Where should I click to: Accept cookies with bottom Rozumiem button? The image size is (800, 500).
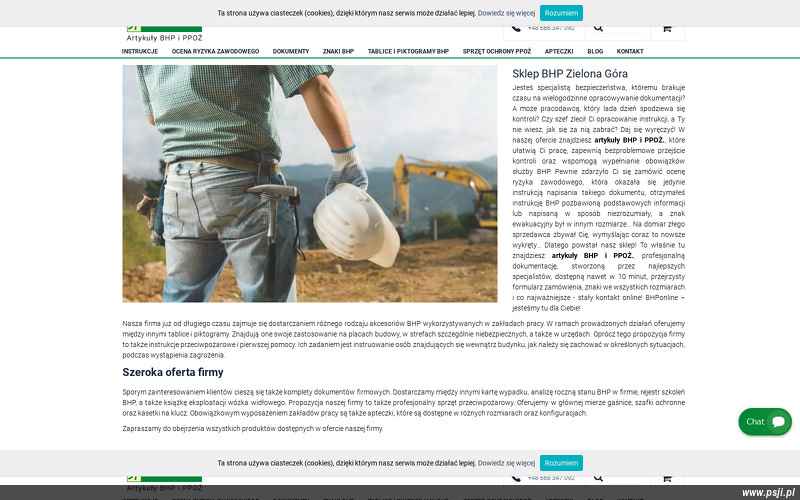coord(561,463)
